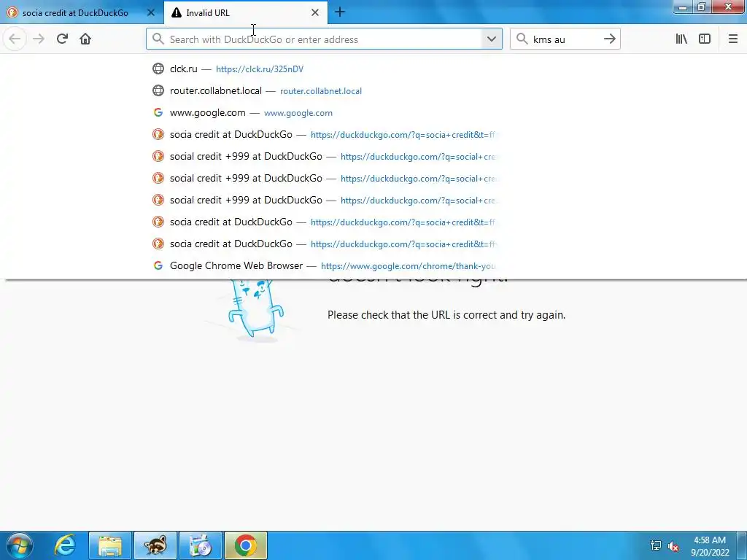This screenshot has width=747, height=560.
Task: Click the muted volume tray icon
Action: click(x=673, y=545)
